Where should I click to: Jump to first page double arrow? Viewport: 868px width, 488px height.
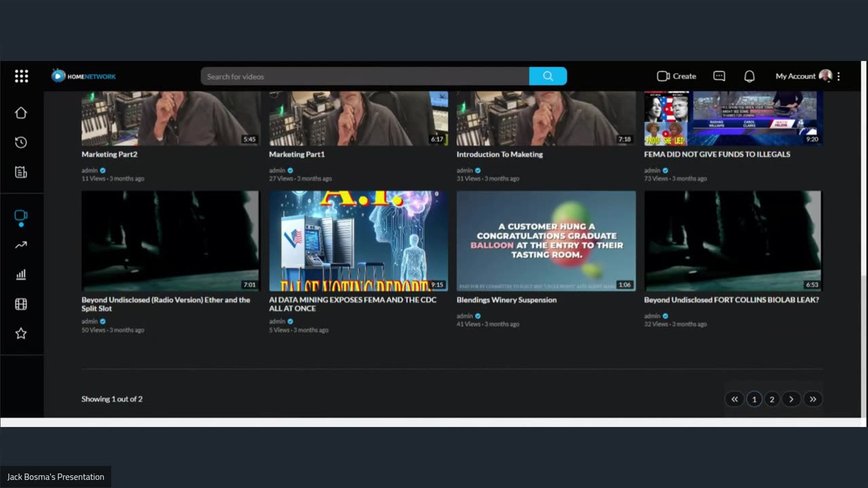click(734, 399)
